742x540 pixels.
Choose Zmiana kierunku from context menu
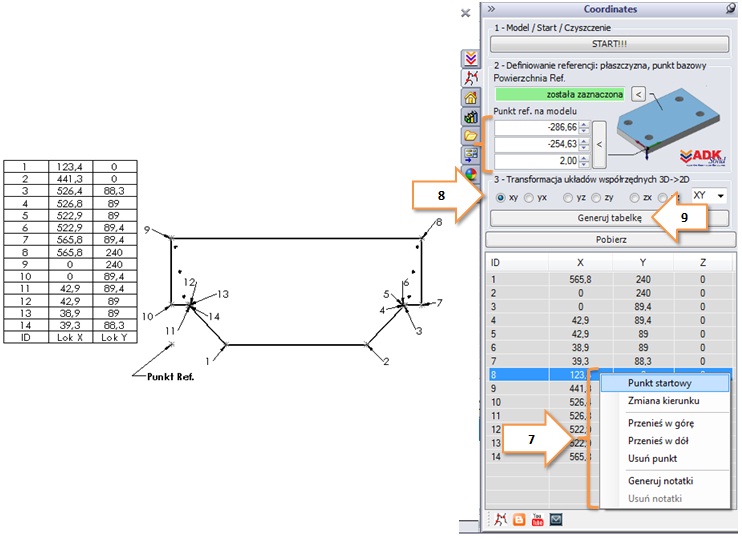[664, 400]
